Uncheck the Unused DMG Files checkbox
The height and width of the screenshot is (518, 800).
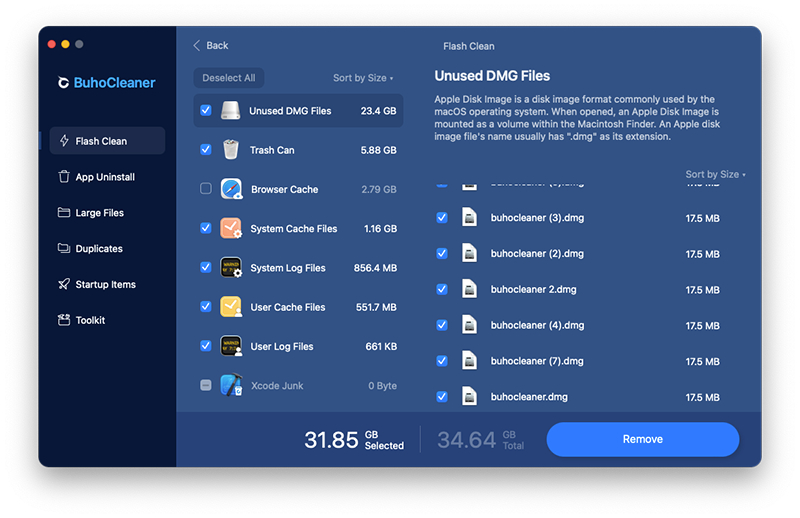tap(206, 110)
